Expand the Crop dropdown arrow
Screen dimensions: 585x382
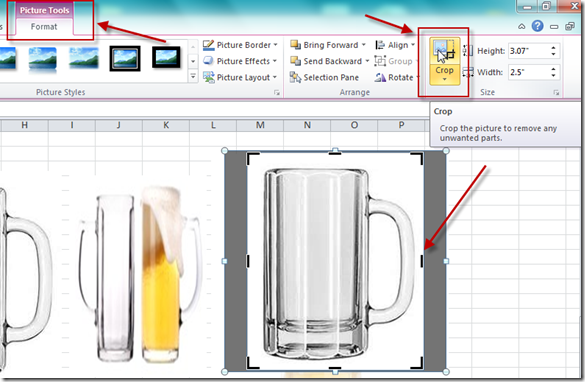(444, 79)
